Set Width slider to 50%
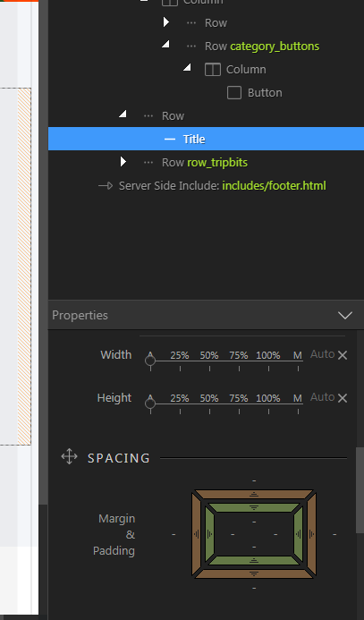 tap(209, 361)
